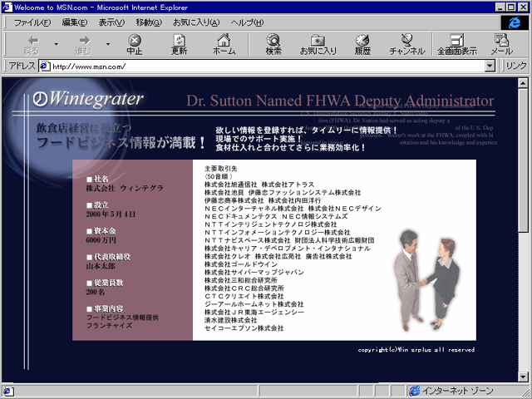Open the Search (検索) panel icon
The height and width of the screenshot is (399, 532).
click(273, 44)
